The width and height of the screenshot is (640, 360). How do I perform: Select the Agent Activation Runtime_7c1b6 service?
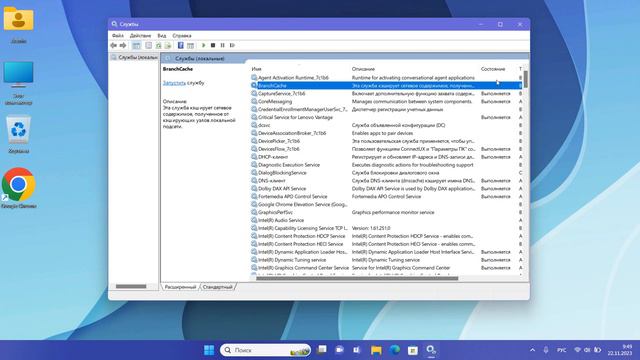point(293,78)
